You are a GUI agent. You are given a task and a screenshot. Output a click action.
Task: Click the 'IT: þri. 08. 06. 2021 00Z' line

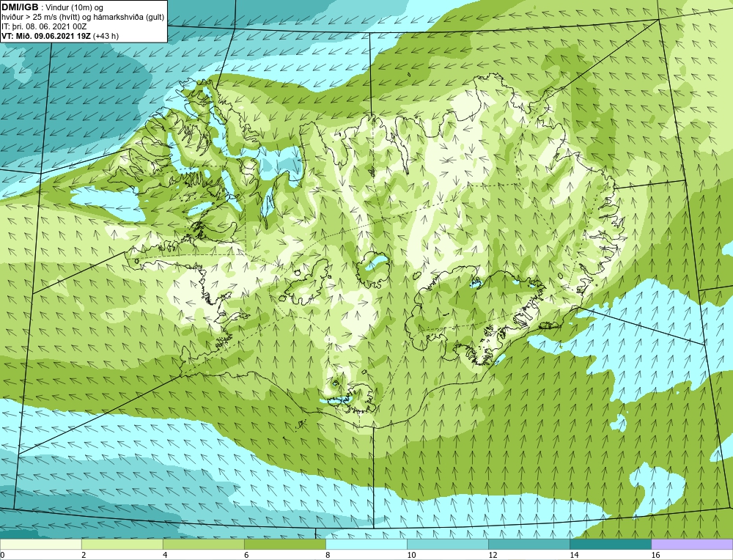coord(44,26)
